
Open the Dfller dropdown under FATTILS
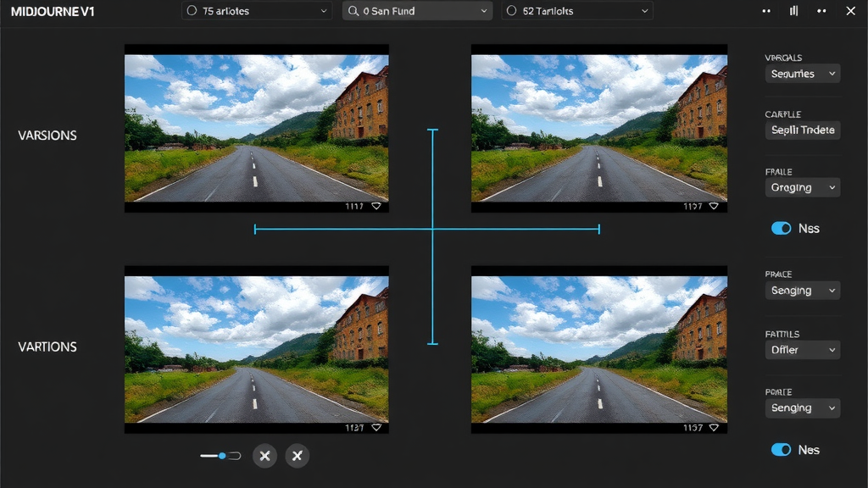click(x=802, y=349)
